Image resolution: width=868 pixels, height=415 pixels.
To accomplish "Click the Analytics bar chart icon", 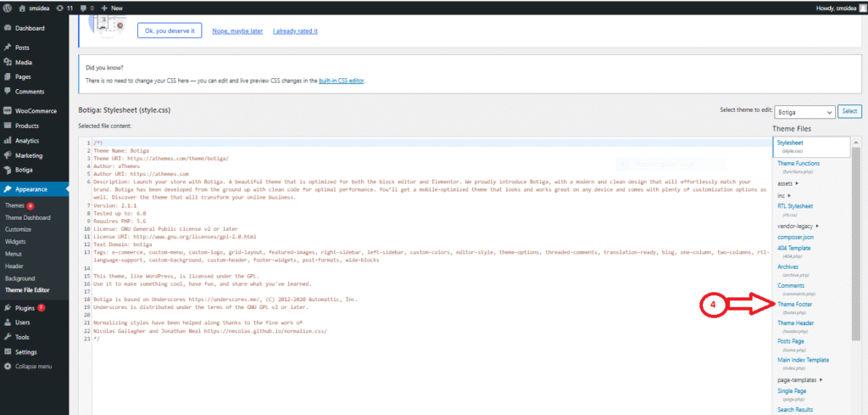I will tap(8, 141).
